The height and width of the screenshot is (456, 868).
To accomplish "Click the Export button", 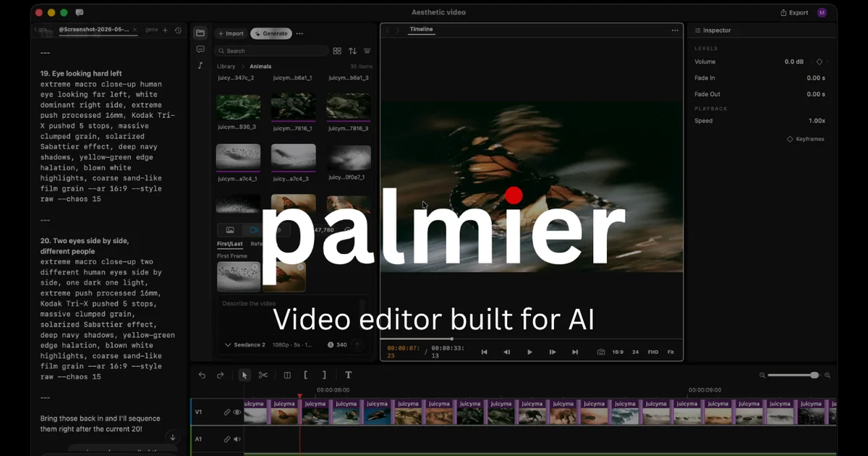I will click(x=794, y=12).
